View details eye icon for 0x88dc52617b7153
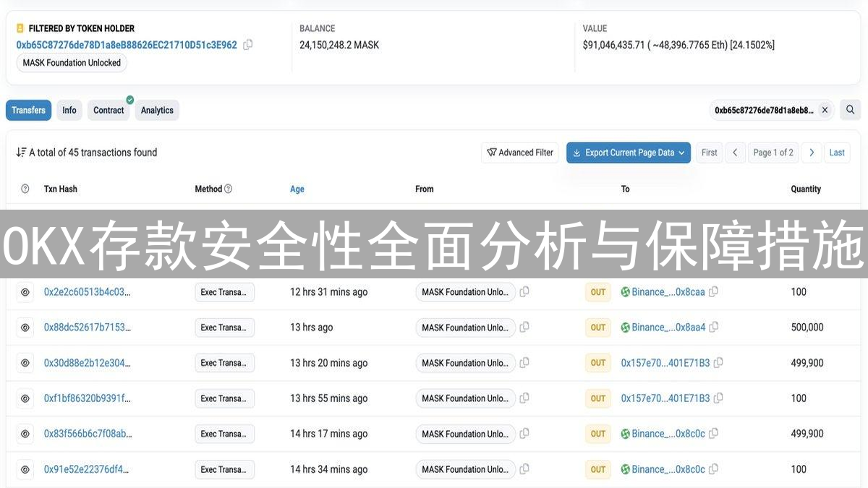Screen dimensions: 868x488 [x=25, y=328]
